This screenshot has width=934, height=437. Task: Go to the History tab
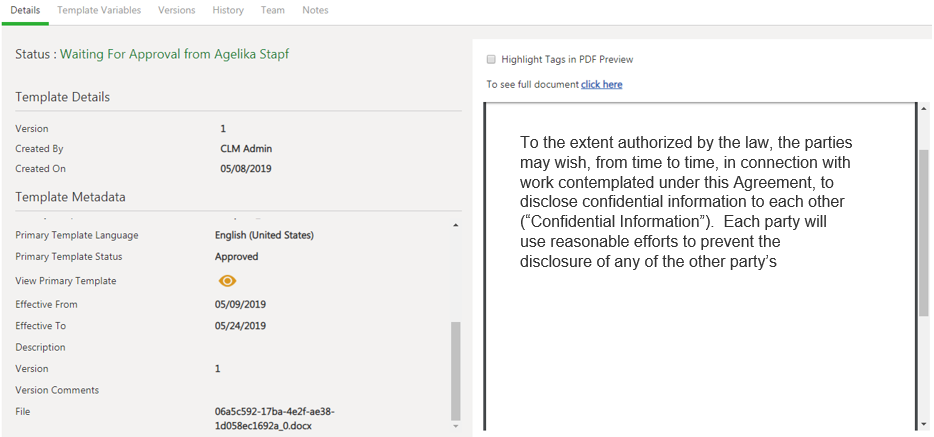(228, 10)
